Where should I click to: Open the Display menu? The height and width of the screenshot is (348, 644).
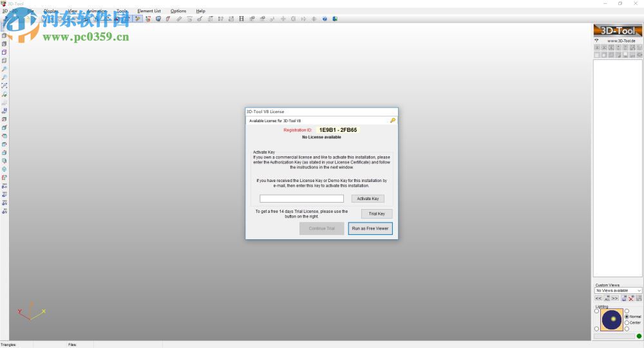(52, 11)
